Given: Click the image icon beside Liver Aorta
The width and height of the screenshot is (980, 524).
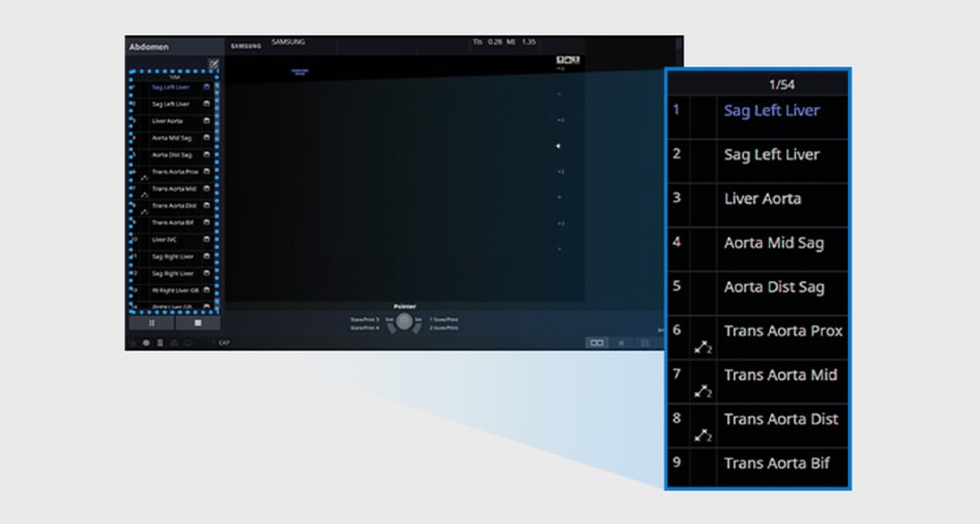Looking at the screenshot, I should pos(207,121).
